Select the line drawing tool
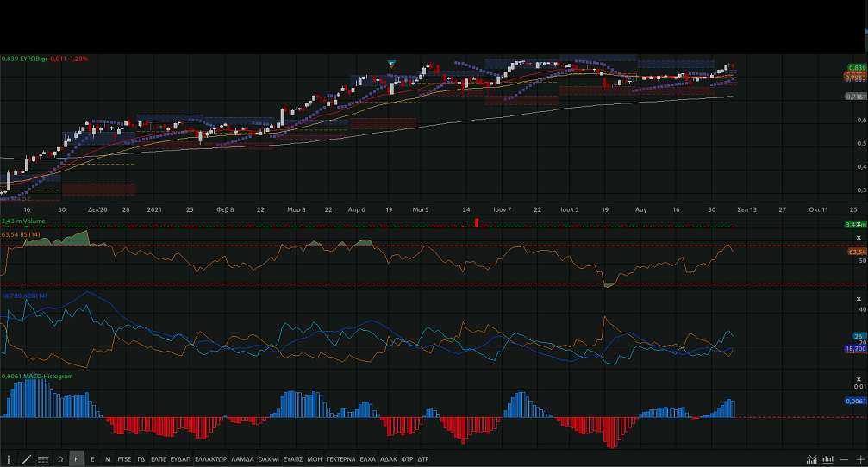The width and height of the screenshot is (868, 467). point(26,459)
